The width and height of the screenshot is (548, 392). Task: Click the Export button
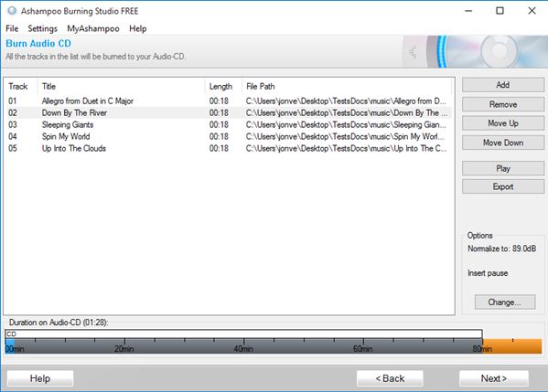point(503,186)
